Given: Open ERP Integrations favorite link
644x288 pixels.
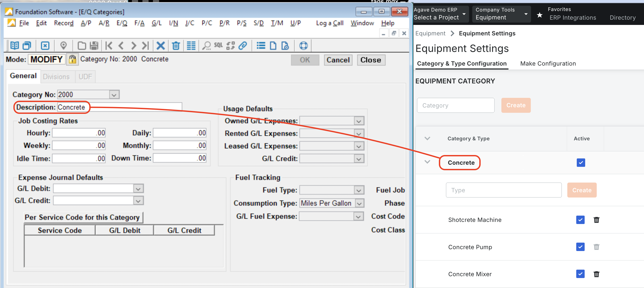Looking at the screenshot, I should (573, 18).
